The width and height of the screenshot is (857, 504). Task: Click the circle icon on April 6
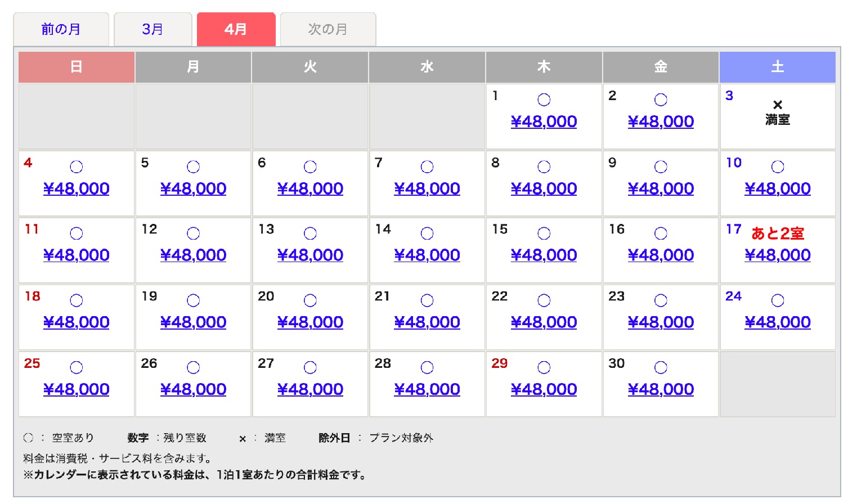[310, 166]
